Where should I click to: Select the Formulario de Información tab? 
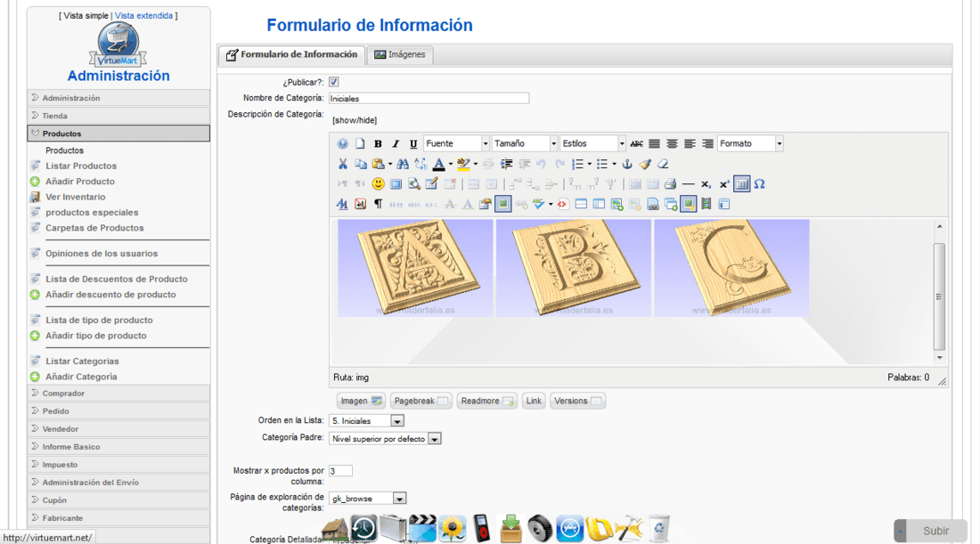click(292, 54)
